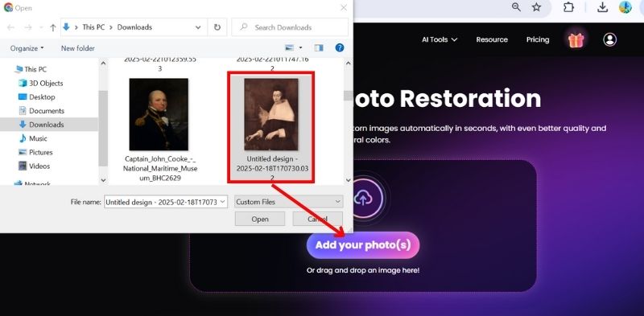
Task: Select the Untitled design portrait thumbnail
Action: 271,114
